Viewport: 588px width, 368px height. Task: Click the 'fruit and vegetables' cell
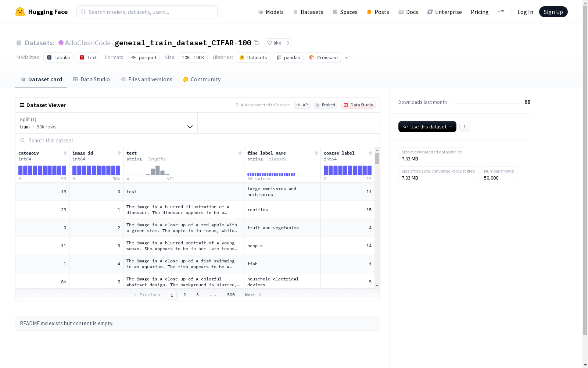[282, 228]
